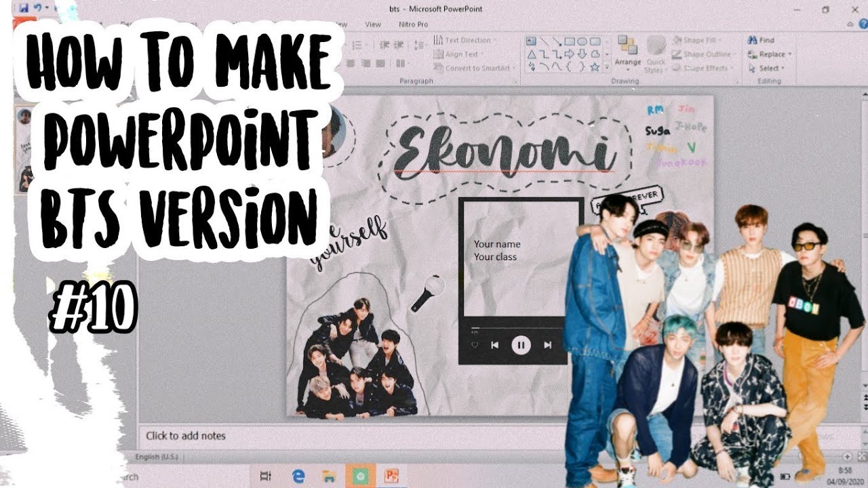Click English (U.S.) language in status bar
This screenshot has width=868, height=488.
(157, 457)
